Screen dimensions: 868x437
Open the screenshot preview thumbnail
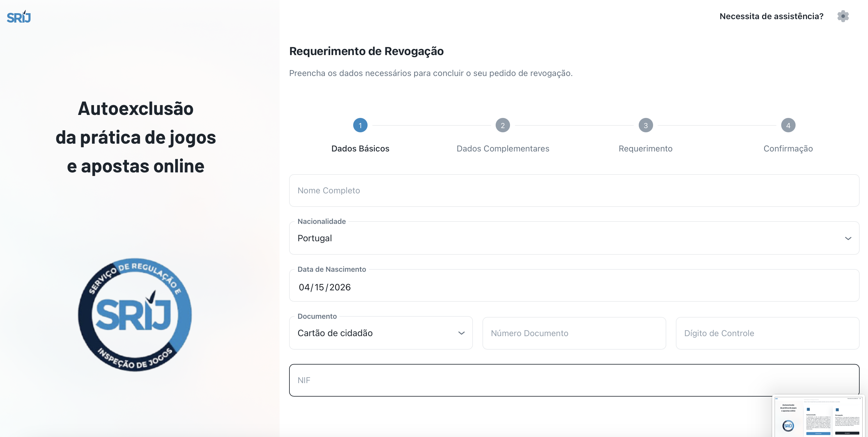pyautogui.click(x=818, y=416)
